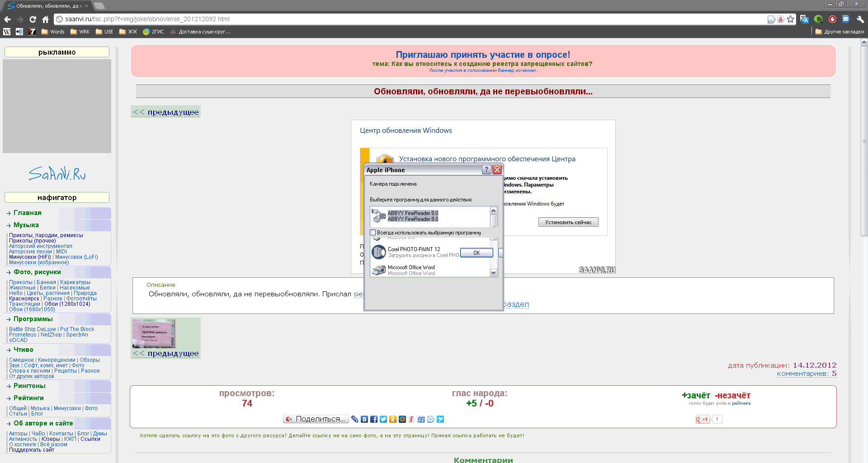The width and height of the screenshot is (868, 463).
Task: Reload the page with the refresh icon
Action: [x=33, y=19]
